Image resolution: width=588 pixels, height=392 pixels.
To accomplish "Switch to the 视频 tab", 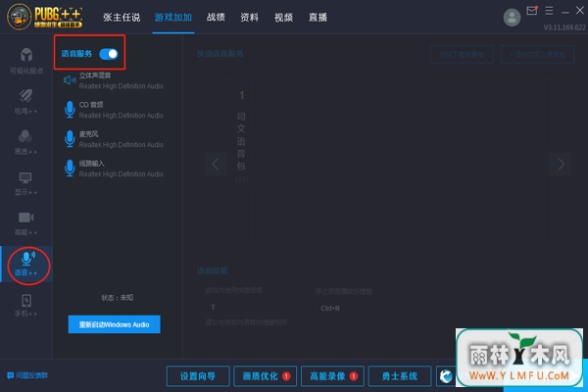I will point(283,18).
